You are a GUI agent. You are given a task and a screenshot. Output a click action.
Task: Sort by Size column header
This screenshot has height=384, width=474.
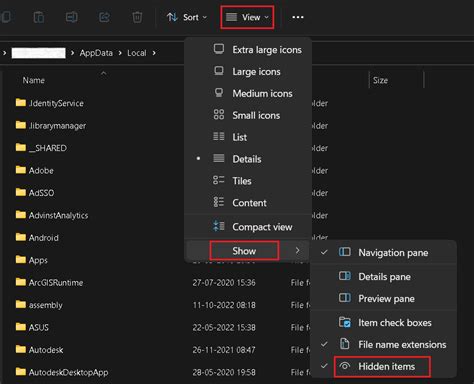pos(380,80)
